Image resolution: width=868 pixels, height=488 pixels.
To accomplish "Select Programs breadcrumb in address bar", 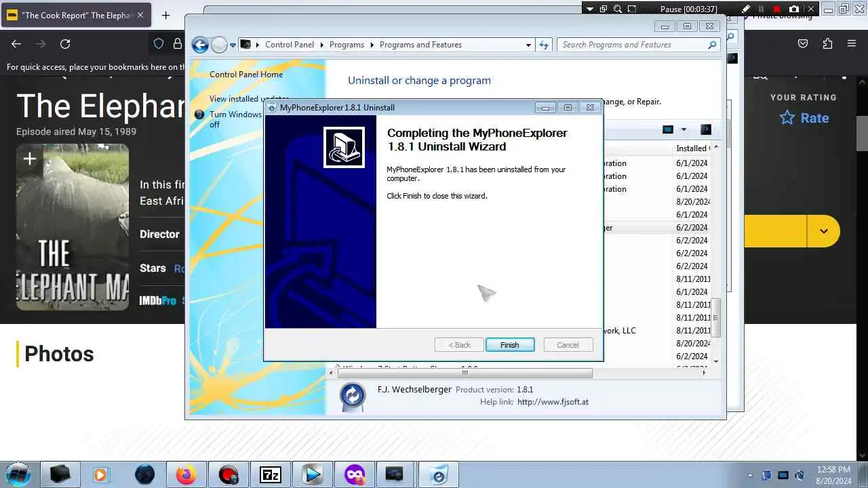I will [347, 45].
